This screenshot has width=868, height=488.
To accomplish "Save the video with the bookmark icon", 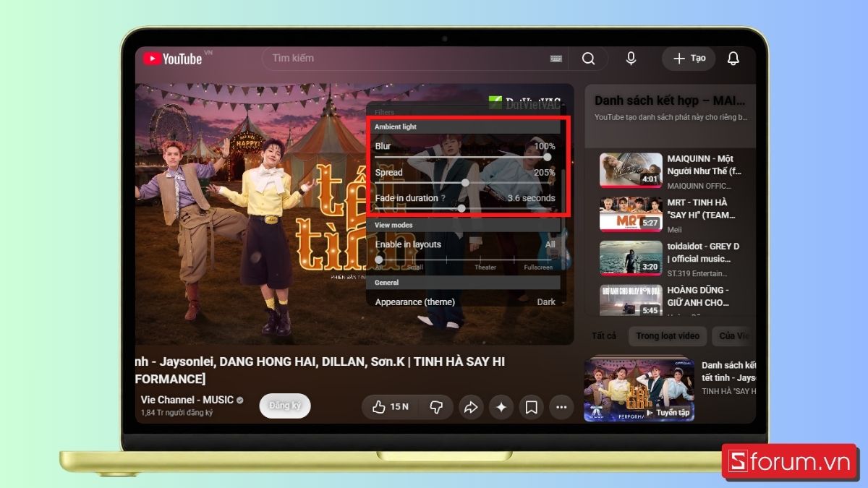I will pos(531,408).
